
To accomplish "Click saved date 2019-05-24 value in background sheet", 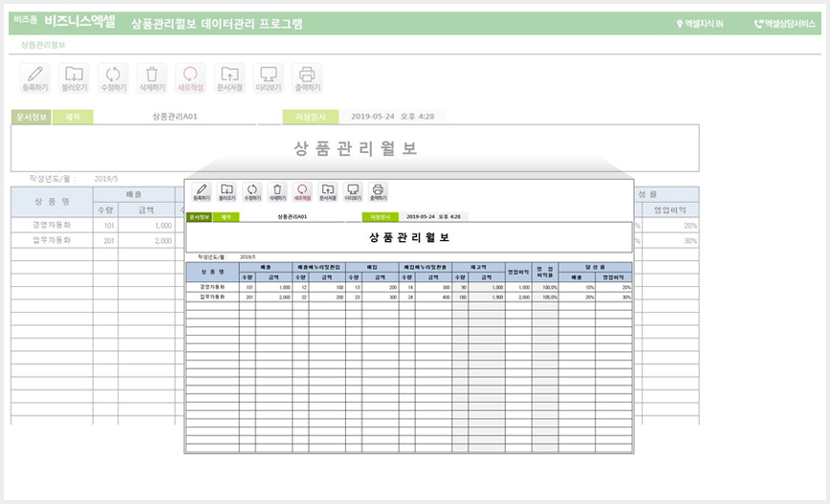I will (393, 117).
